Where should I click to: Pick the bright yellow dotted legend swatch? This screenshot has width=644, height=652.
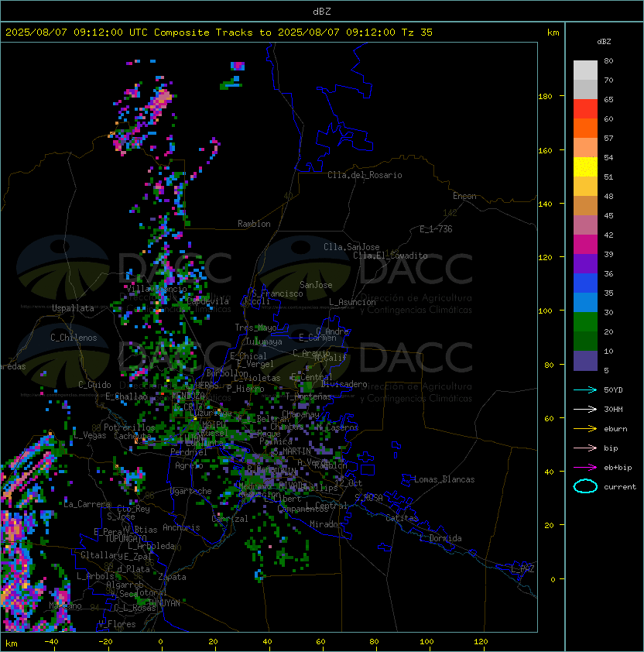pos(585,167)
